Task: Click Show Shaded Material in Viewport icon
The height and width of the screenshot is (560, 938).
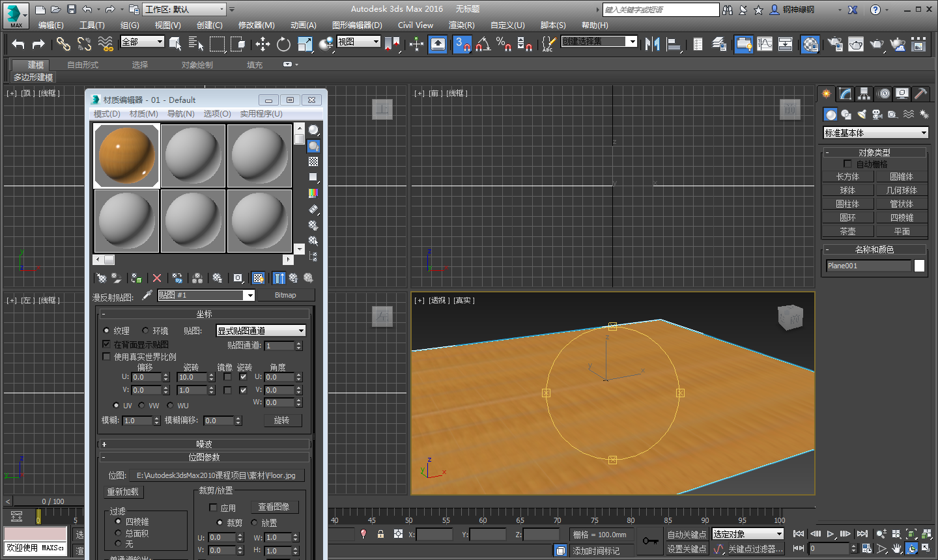Action: 259,278
